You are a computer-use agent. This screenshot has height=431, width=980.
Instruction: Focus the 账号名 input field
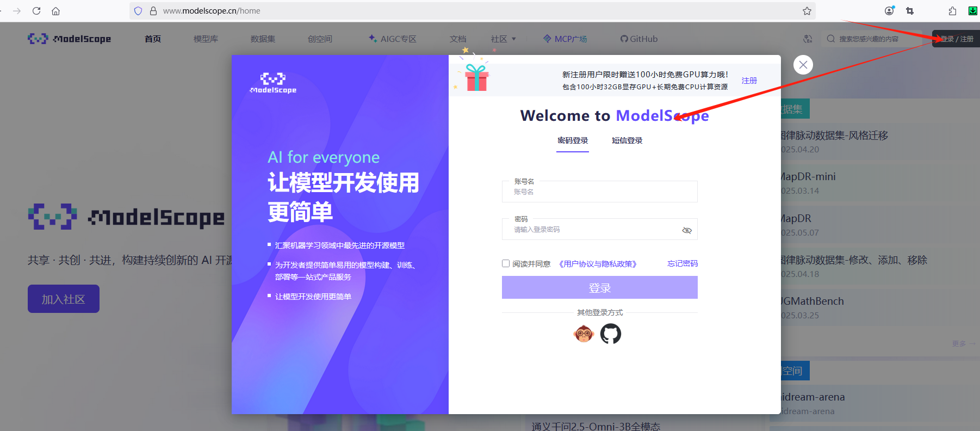click(x=600, y=192)
